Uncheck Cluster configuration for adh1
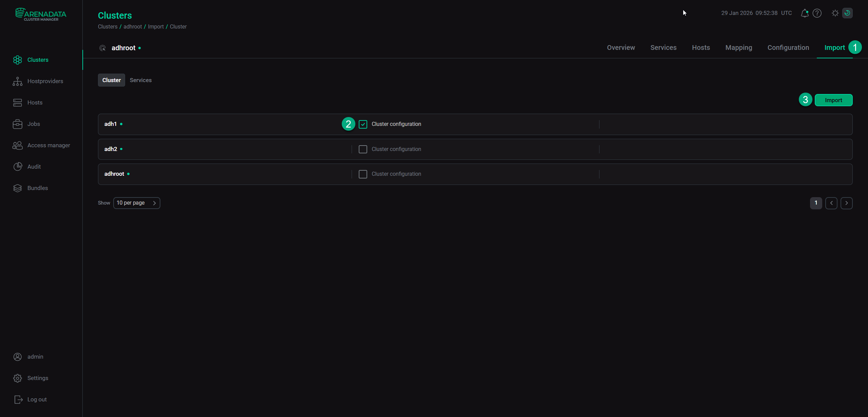 (363, 125)
